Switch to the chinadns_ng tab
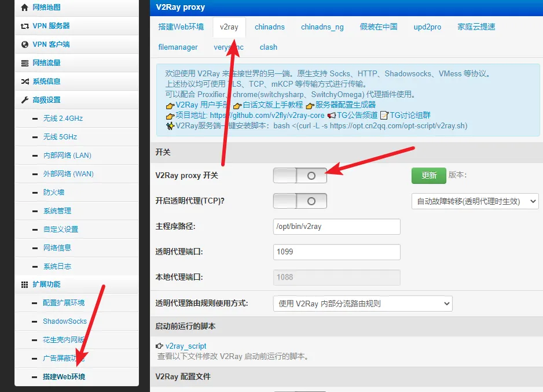This screenshot has height=392, width=543. 322,27
